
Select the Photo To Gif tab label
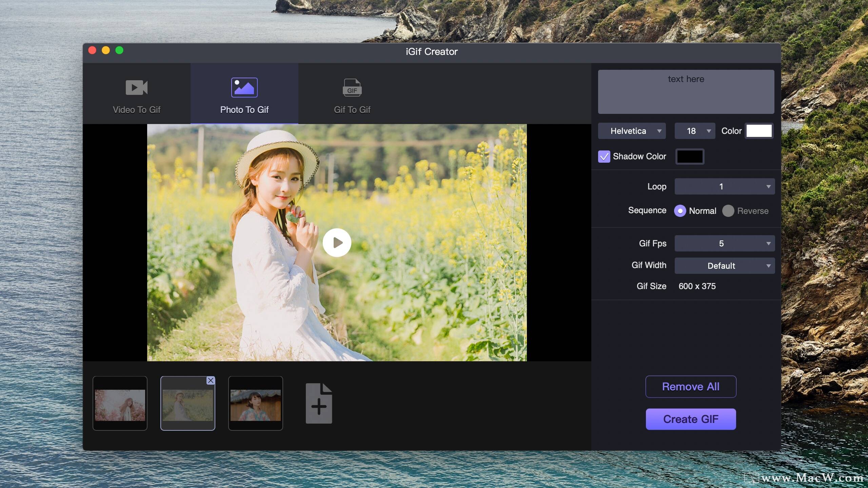244,110
